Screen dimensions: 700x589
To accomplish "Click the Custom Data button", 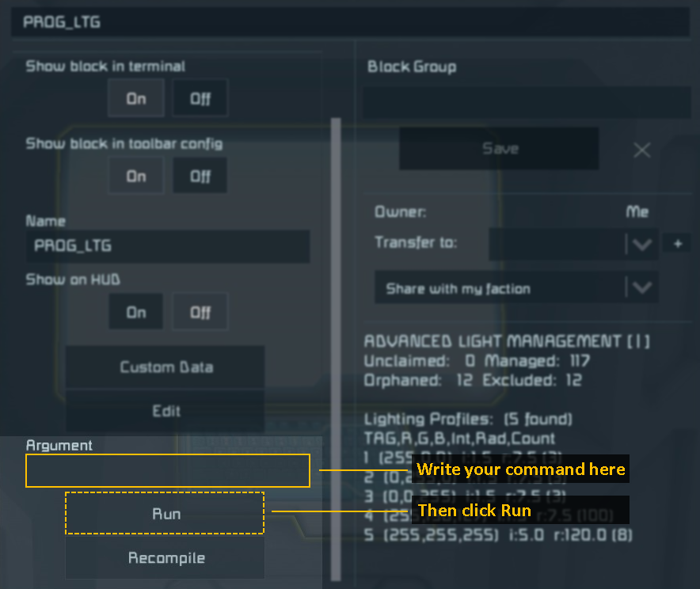I will [x=165, y=367].
